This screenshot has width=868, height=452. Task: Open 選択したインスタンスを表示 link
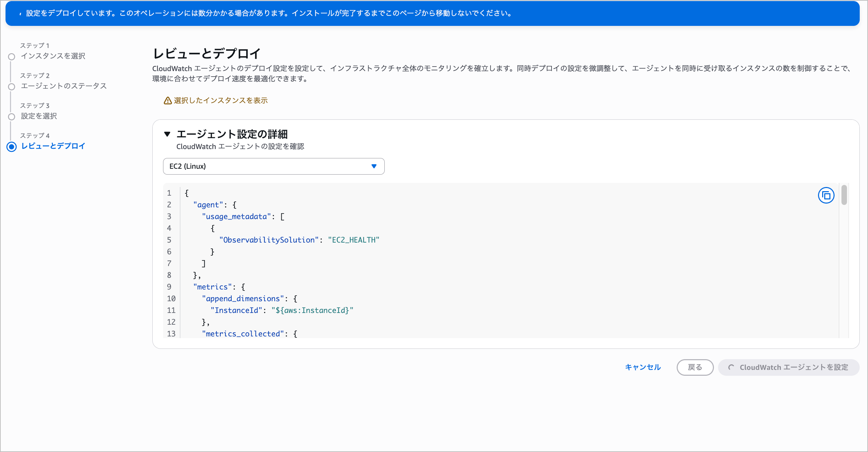[221, 100]
